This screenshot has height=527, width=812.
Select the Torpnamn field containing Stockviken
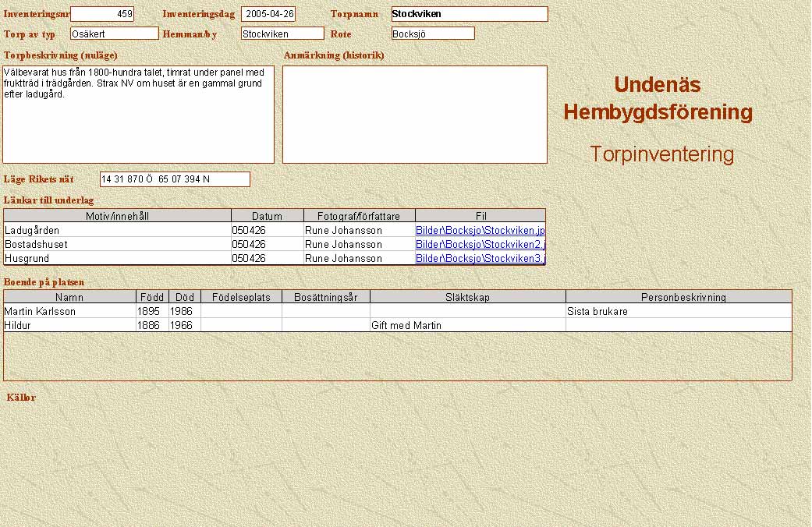(x=469, y=14)
